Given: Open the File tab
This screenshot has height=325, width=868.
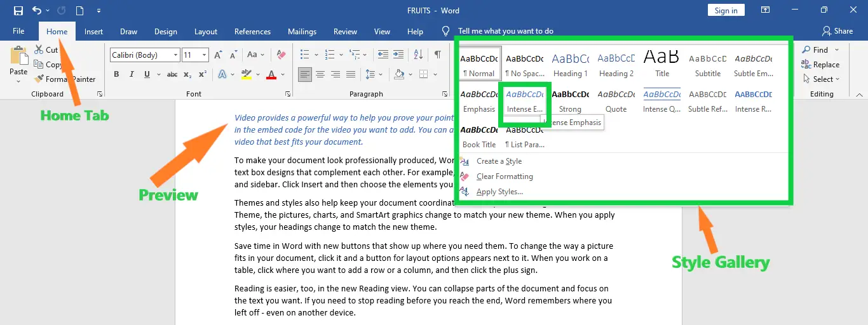Looking at the screenshot, I should 18,31.
